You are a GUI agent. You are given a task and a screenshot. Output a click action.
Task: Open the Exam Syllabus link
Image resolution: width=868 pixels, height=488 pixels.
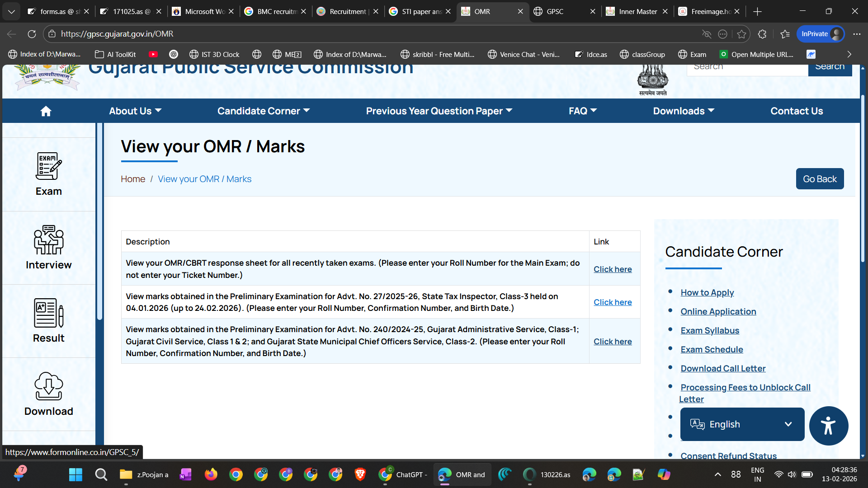point(710,330)
